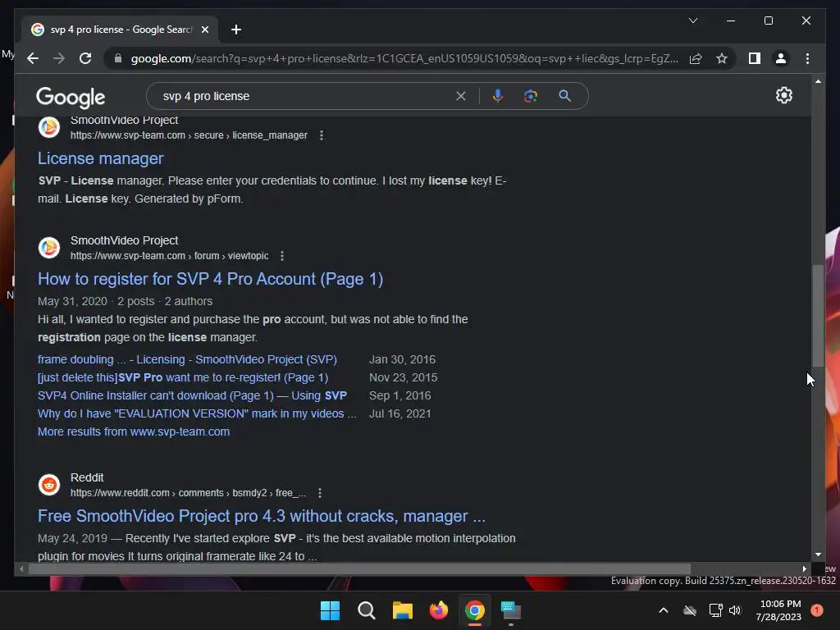The width and height of the screenshot is (840, 630).
Task: Open Google quick settings gear
Action: (x=783, y=95)
